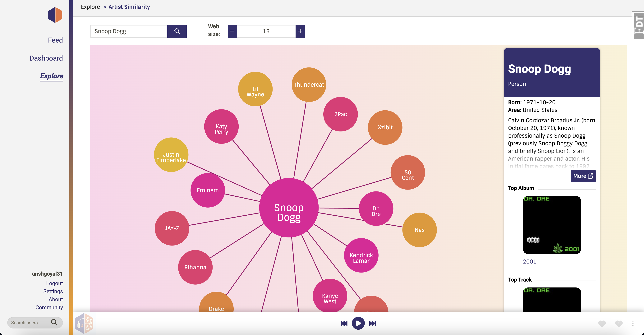
Task: Click the FDT debug toolbar tab
Action: (x=638, y=26)
